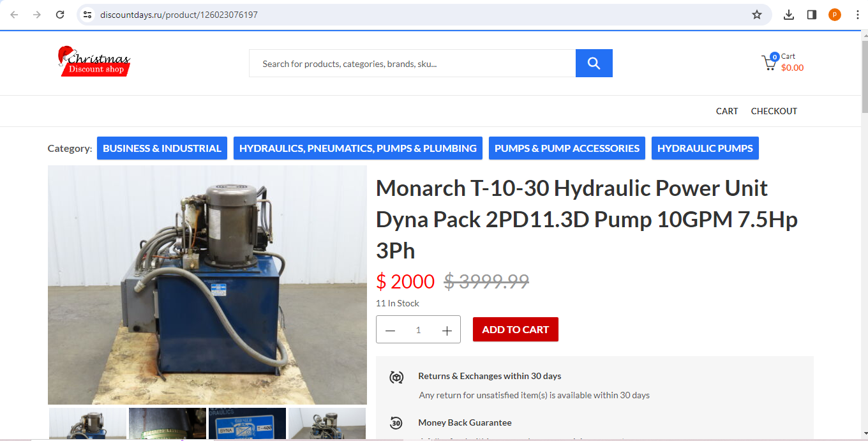Bookmark this page with the star icon

pos(757,15)
